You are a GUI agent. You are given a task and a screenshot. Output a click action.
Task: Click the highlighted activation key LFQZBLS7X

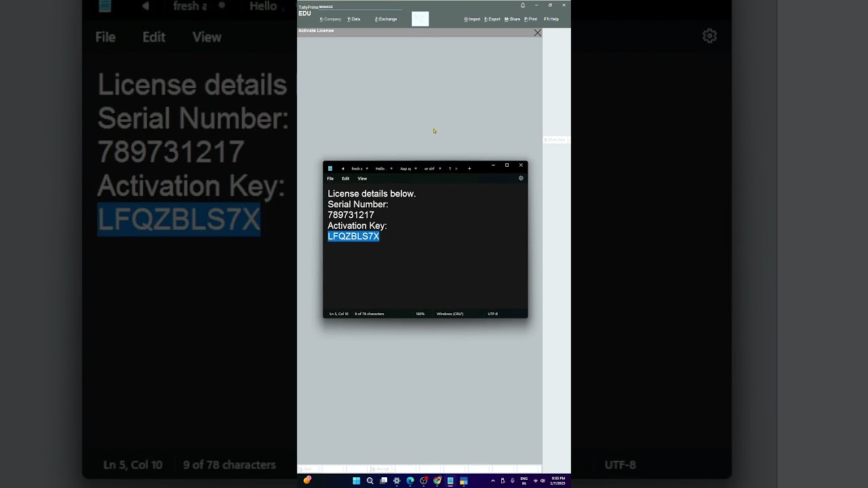tap(353, 237)
